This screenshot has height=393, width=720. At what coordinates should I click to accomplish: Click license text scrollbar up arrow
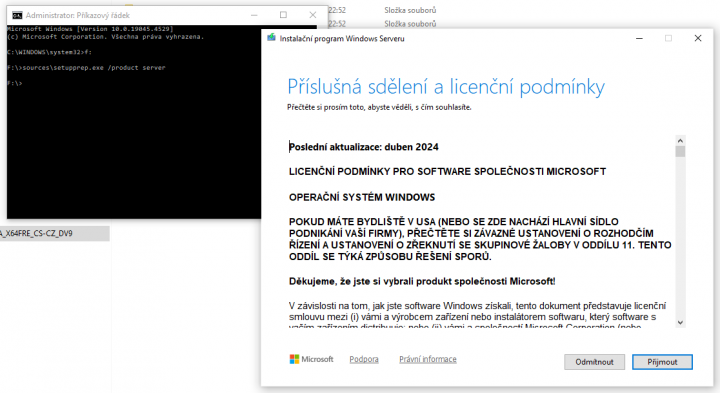click(x=680, y=140)
